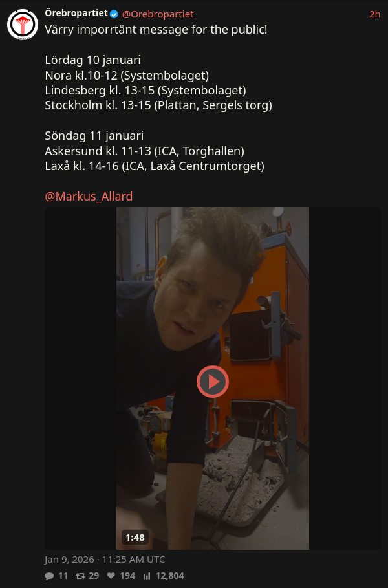The width and height of the screenshot is (388, 588).
Task: Open the replies speech bubble icon
Action: click(49, 576)
